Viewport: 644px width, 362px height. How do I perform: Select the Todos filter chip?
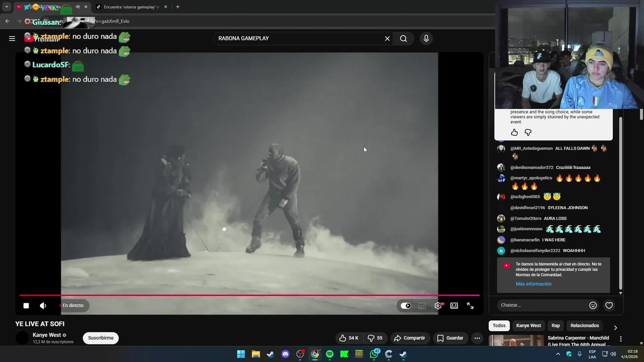[x=499, y=326]
